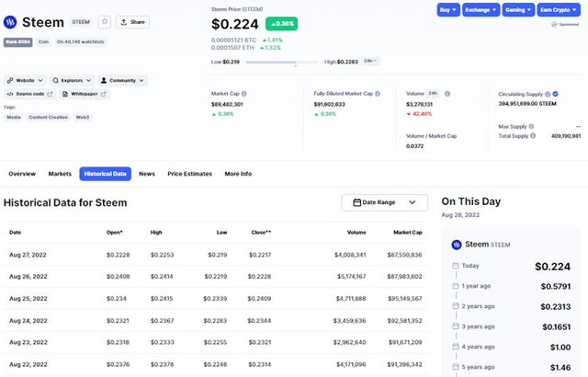Select the Web3 tag
Viewport: 588px width, 377px height.
[83, 117]
